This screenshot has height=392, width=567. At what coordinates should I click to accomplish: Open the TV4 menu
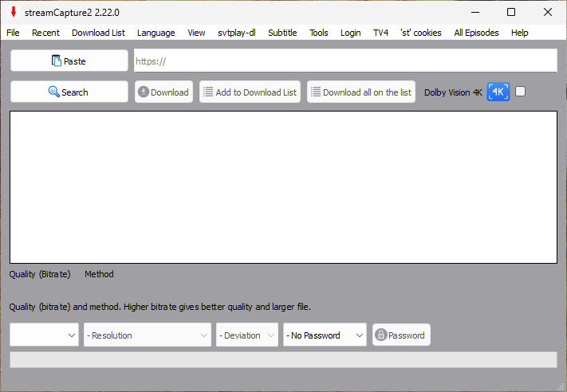[380, 33]
